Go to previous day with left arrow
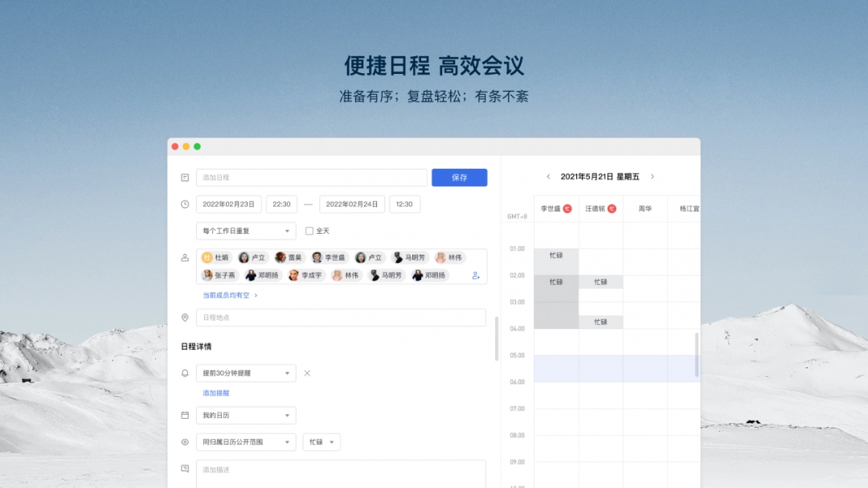The width and height of the screenshot is (868, 488). coord(548,177)
